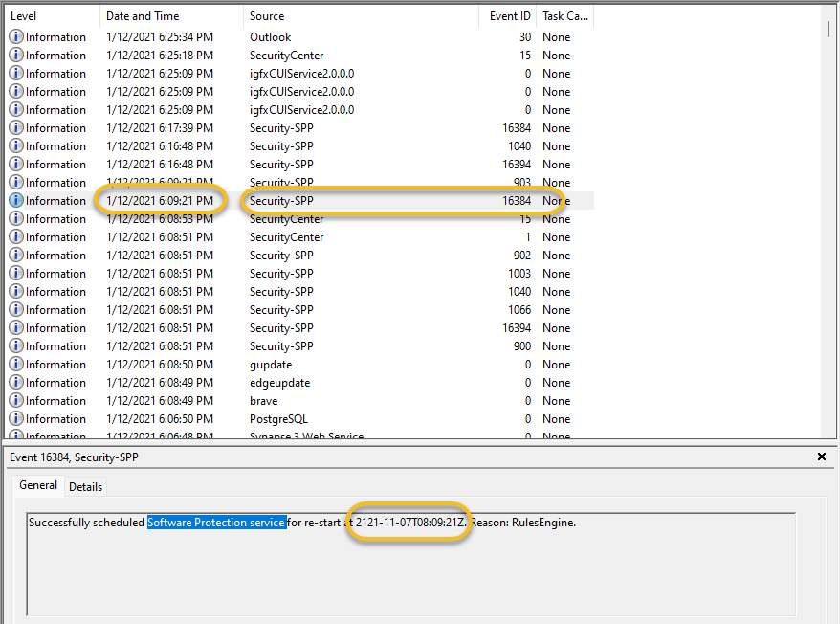Select the Outlook event row with ID 30
840x624 pixels.
tap(287, 36)
